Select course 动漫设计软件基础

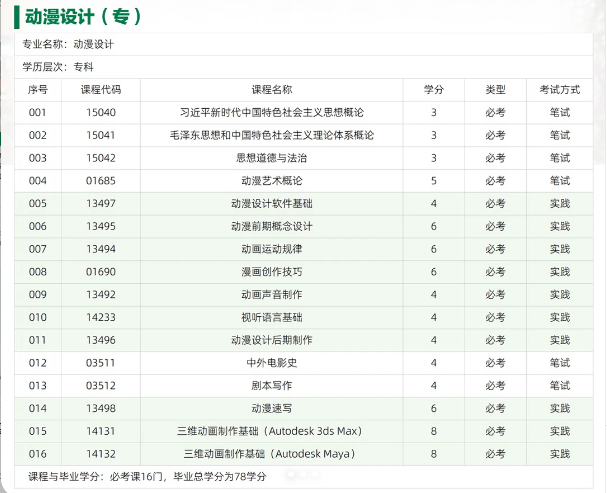click(272, 204)
